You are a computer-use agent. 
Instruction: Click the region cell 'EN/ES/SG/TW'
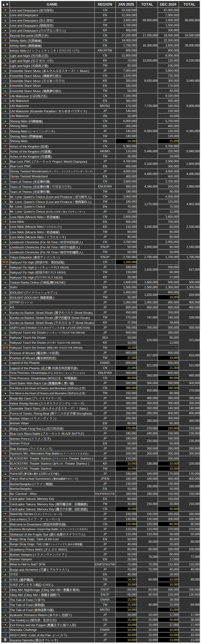click(x=105, y=564)
